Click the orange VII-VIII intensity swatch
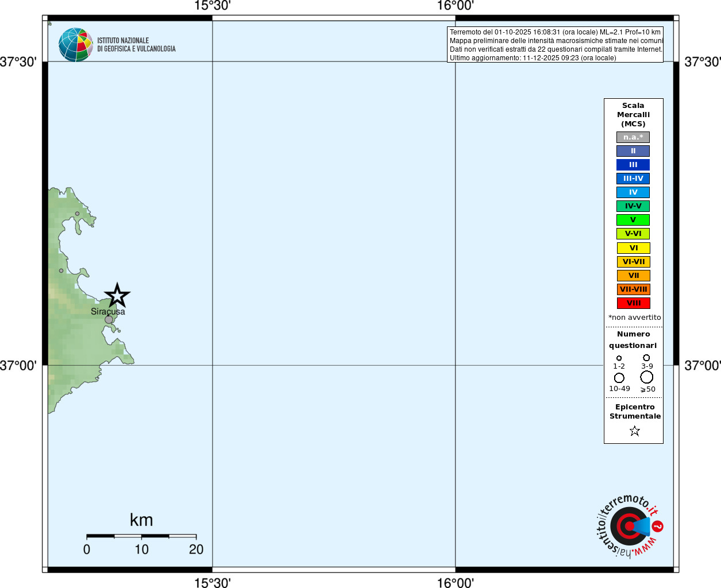The image size is (721, 588). (x=633, y=289)
